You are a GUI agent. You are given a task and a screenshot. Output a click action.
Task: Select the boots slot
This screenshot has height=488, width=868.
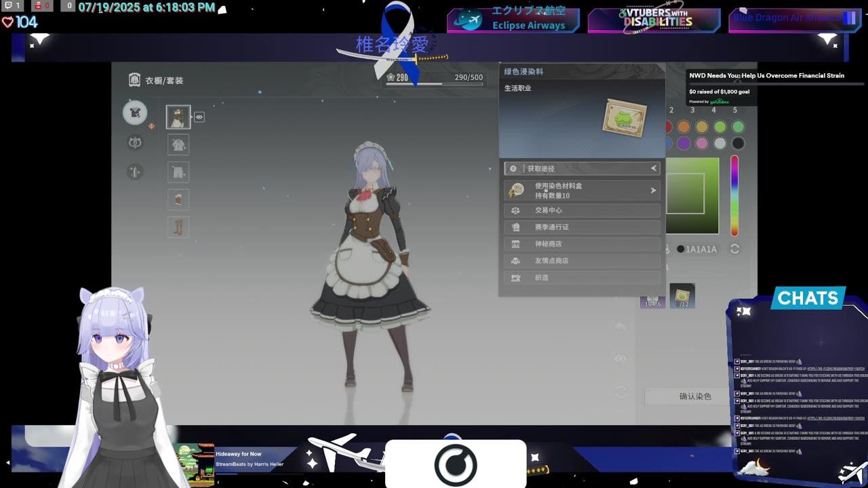click(x=178, y=227)
